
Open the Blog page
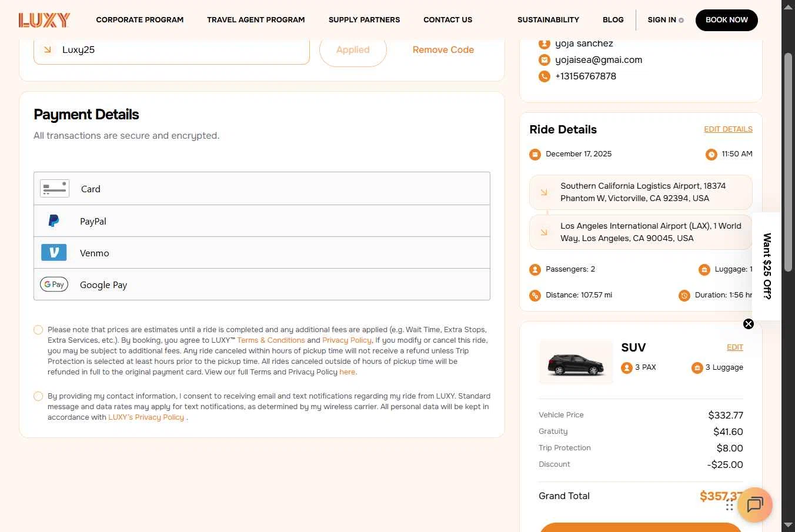click(613, 20)
